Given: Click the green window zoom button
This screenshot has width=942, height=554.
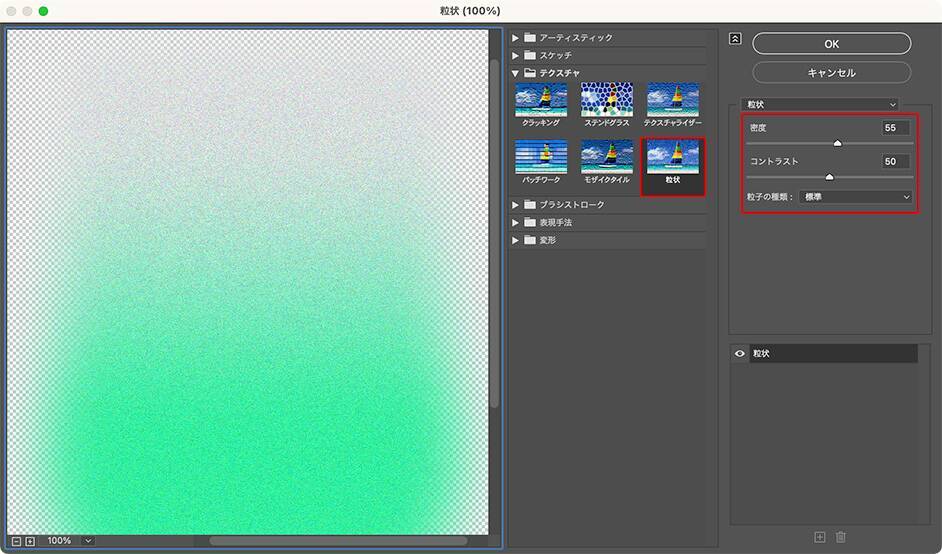Looking at the screenshot, I should [x=43, y=11].
